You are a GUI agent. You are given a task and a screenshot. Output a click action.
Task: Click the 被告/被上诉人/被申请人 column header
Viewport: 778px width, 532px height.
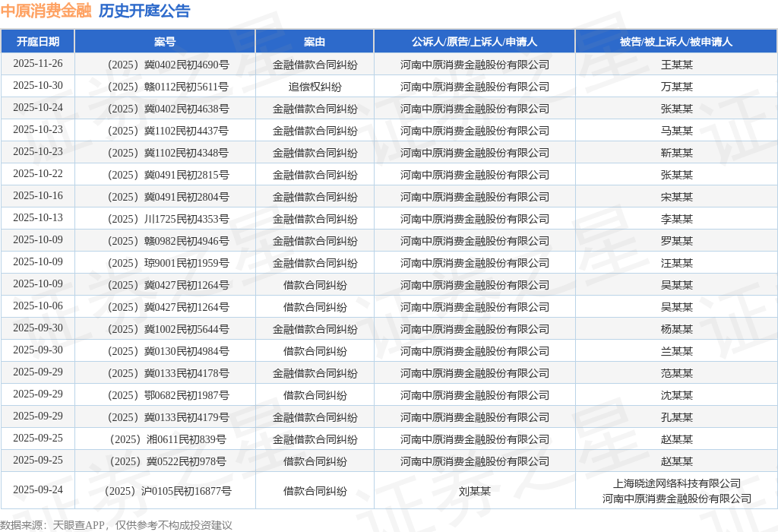(676, 42)
